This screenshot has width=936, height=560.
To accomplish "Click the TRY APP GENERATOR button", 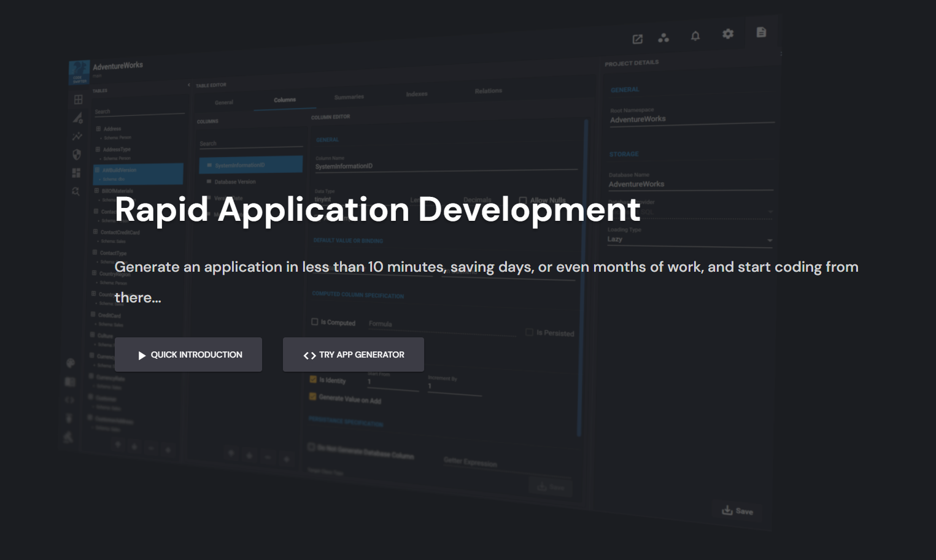I will click(354, 355).
